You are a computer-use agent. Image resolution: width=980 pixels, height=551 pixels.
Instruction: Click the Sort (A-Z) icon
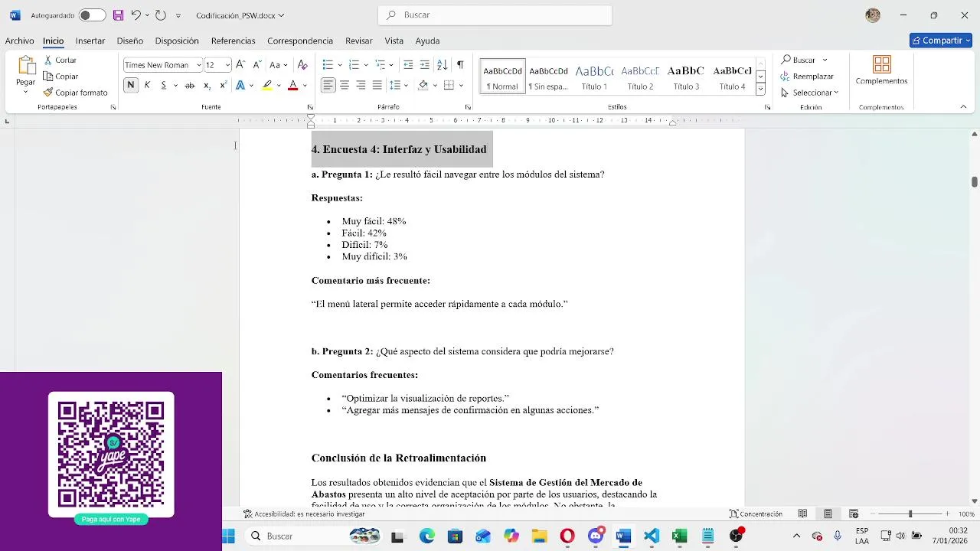click(x=443, y=65)
